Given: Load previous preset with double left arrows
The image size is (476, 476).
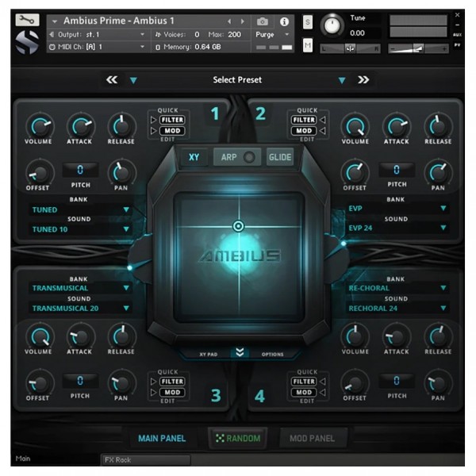Looking at the screenshot, I should pyautogui.click(x=112, y=80).
